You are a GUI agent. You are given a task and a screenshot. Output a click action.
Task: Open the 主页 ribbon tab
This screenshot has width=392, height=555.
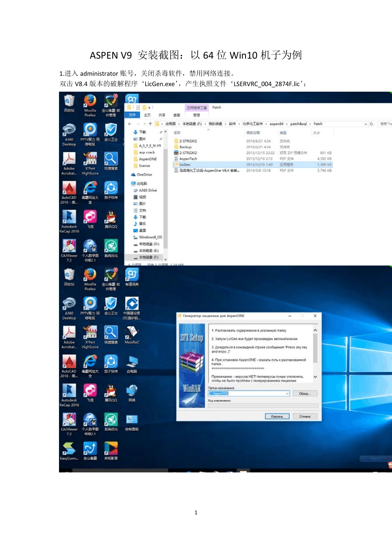[x=147, y=115]
